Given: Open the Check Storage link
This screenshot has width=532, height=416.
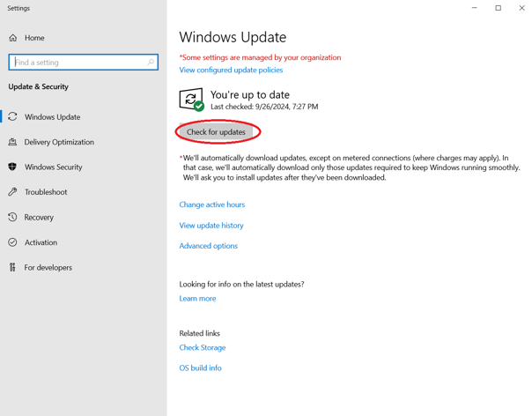Looking at the screenshot, I should pyautogui.click(x=203, y=347).
